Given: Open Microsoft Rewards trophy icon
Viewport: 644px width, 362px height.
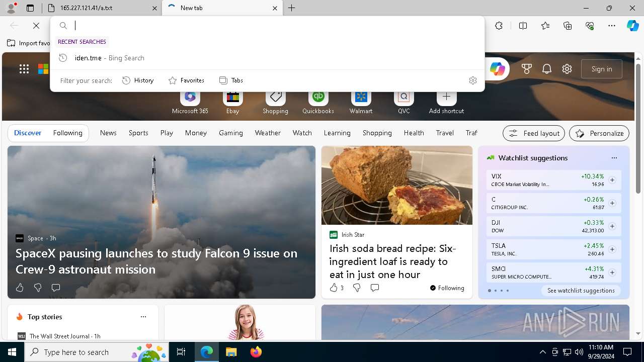Looking at the screenshot, I should 527,69.
